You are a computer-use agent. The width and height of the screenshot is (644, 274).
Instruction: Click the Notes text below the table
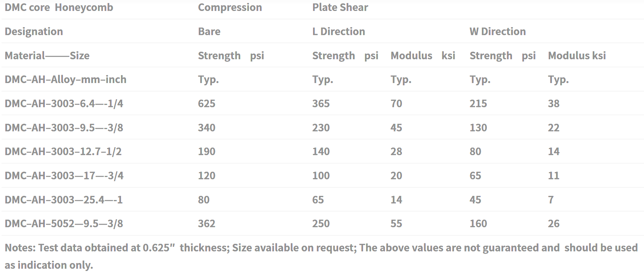coord(321,256)
